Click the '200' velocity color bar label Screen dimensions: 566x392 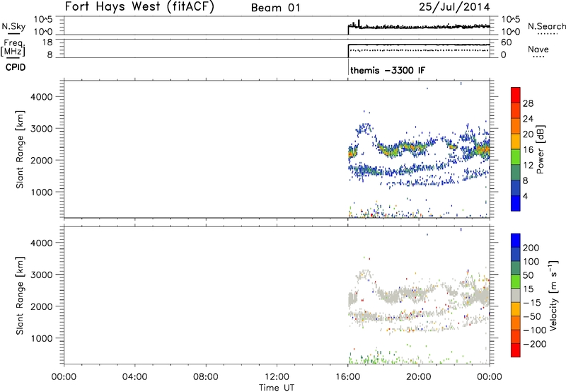tap(531, 248)
